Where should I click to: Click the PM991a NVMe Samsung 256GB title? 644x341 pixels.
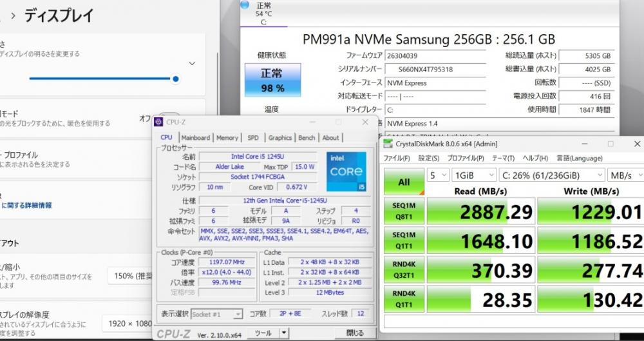[429, 39]
